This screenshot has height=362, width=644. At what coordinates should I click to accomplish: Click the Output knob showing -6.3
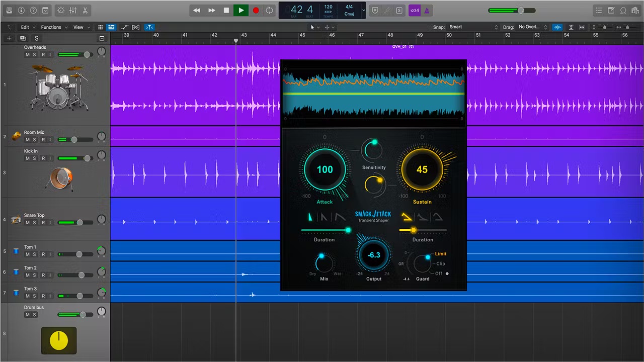coord(373,255)
